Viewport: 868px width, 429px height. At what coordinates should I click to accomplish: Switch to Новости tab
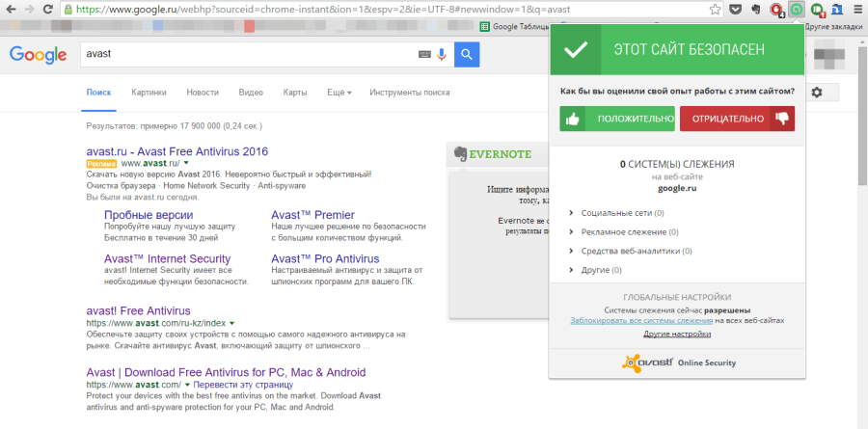pos(203,93)
